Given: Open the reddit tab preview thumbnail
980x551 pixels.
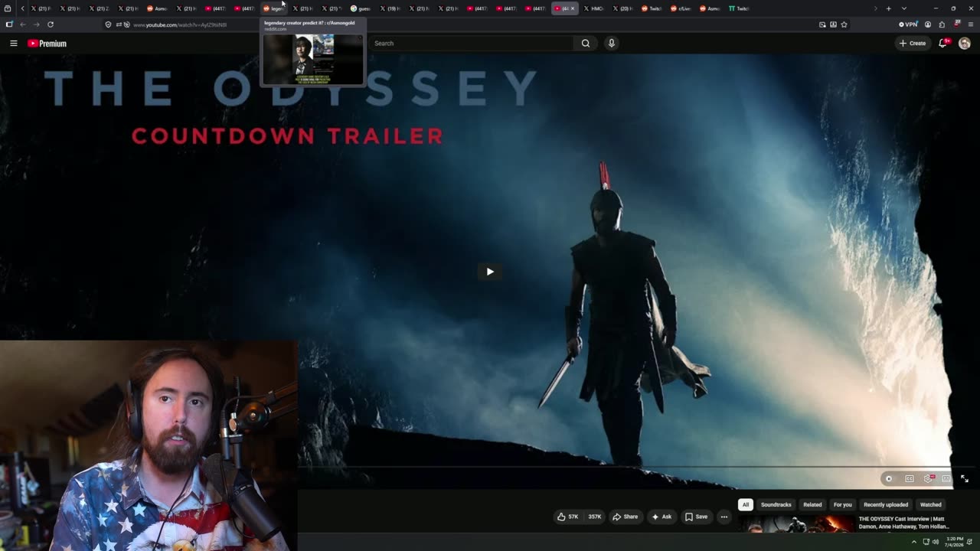Looking at the screenshot, I should point(313,59).
